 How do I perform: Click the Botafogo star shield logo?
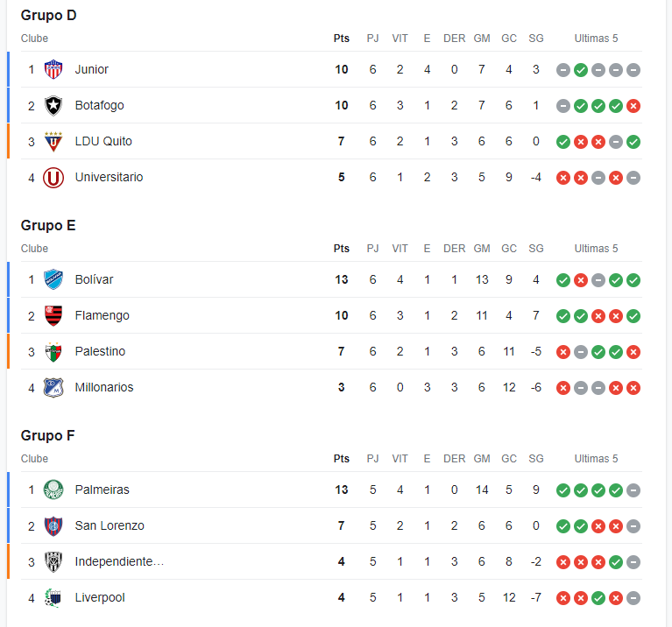coord(53,105)
